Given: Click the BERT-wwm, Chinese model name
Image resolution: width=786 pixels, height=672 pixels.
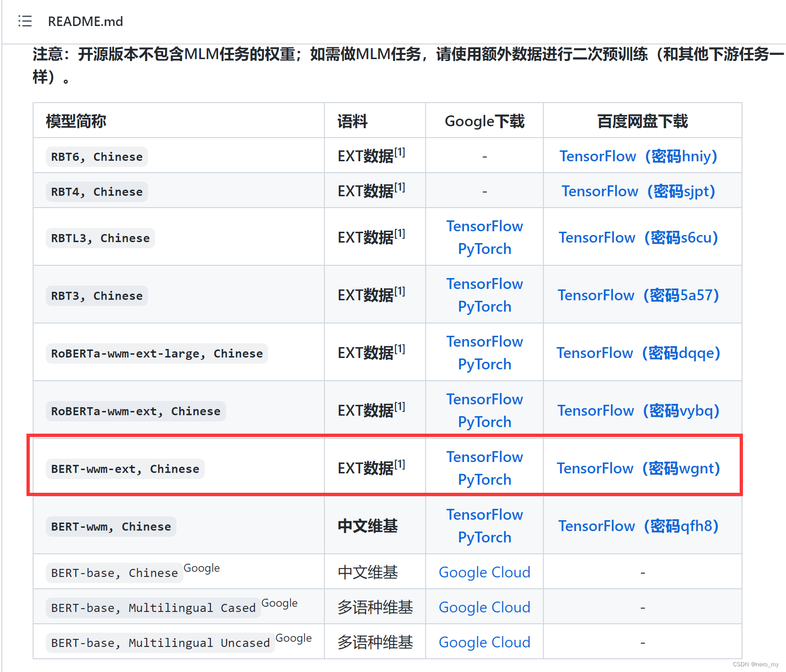Looking at the screenshot, I should [111, 527].
